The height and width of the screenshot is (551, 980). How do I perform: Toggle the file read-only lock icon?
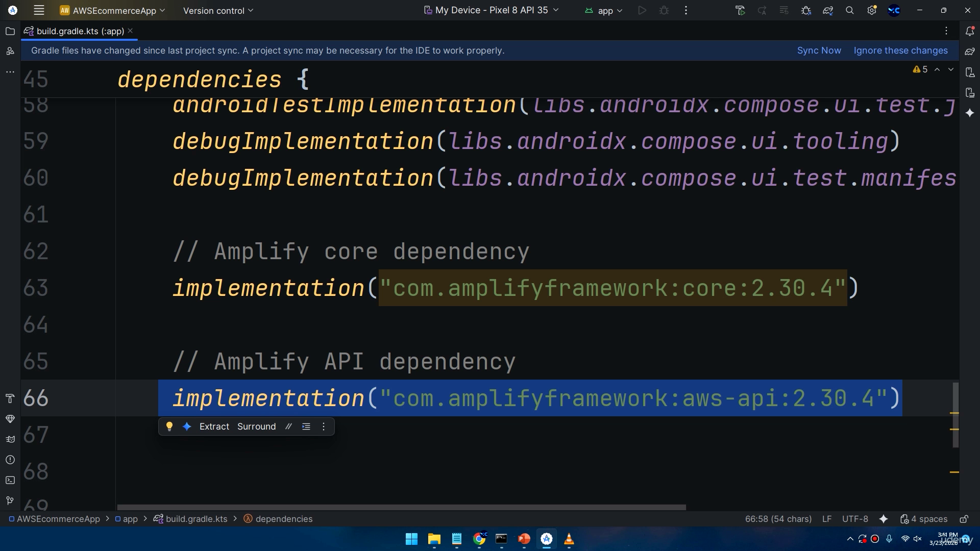pyautogui.click(x=964, y=519)
